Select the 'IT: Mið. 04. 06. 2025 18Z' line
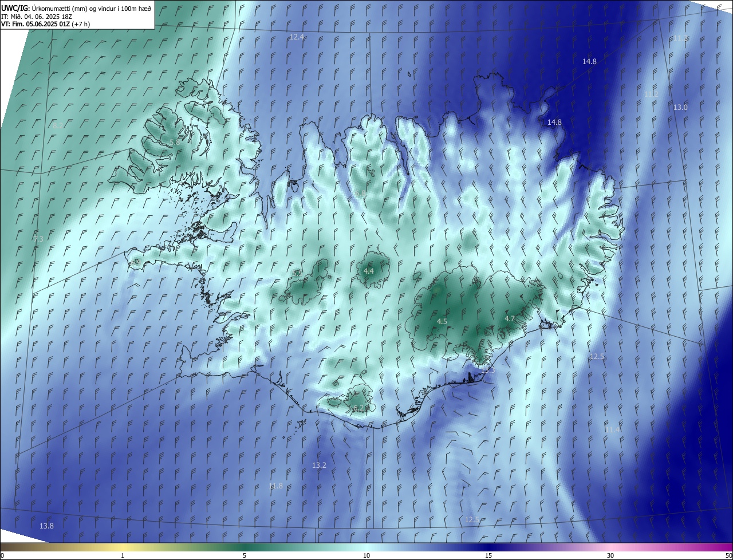 point(36,17)
